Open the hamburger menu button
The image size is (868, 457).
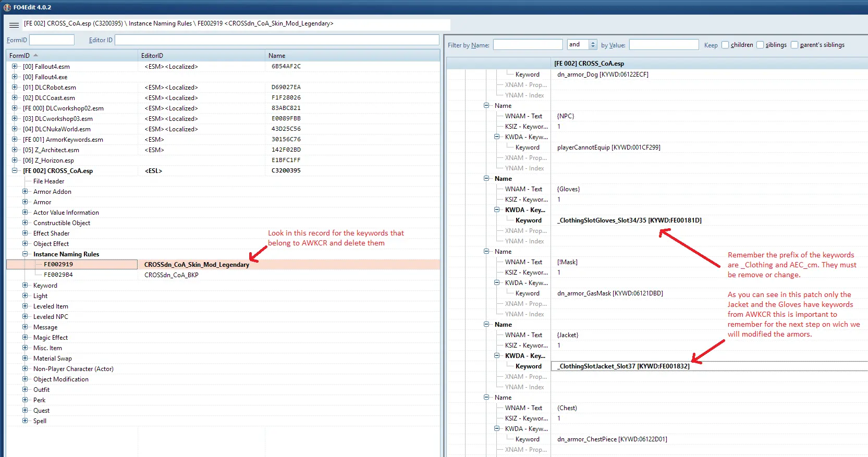coord(14,24)
